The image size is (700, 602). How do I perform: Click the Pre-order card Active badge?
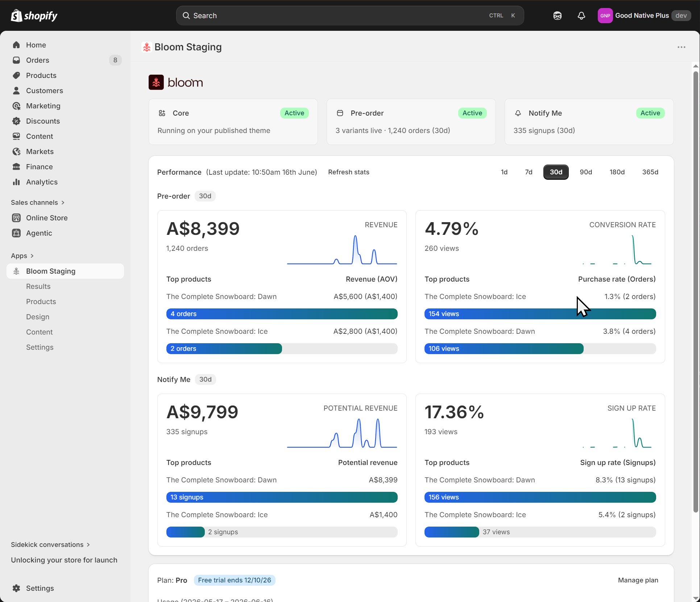tap(472, 113)
